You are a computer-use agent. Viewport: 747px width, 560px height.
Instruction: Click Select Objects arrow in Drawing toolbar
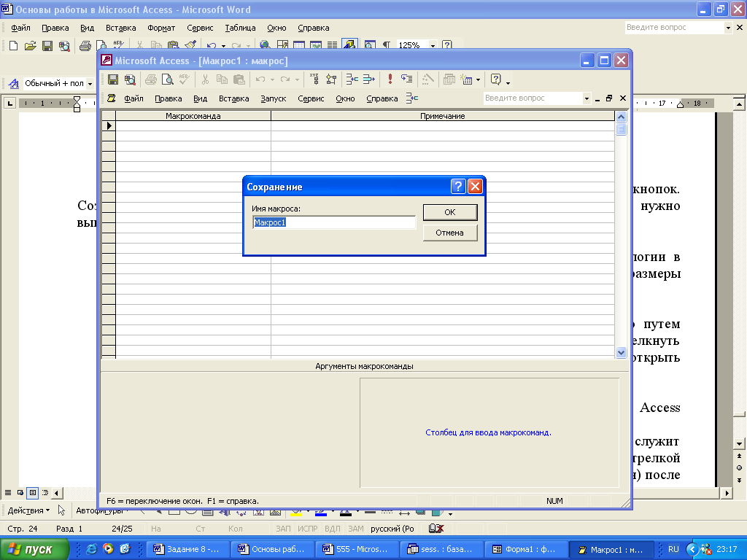click(61, 510)
